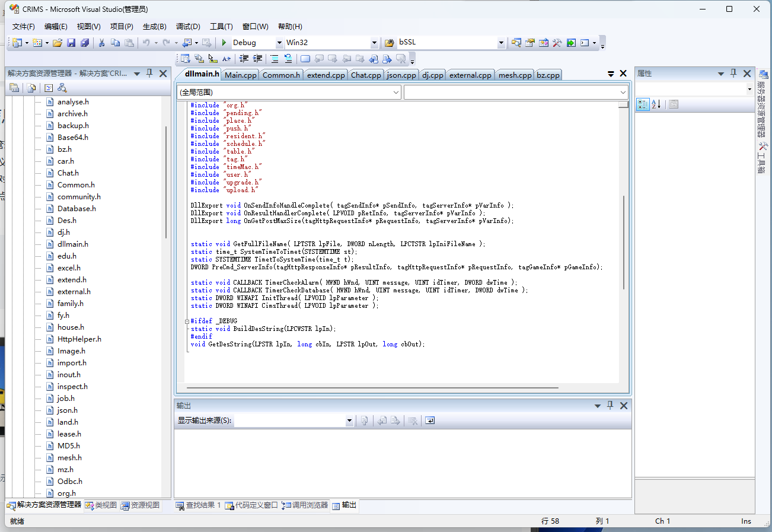The height and width of the screenshot is (532, 772).
Task: Click the Solution Explorer vertical scrollbar
Action: (x=166, y=182)
